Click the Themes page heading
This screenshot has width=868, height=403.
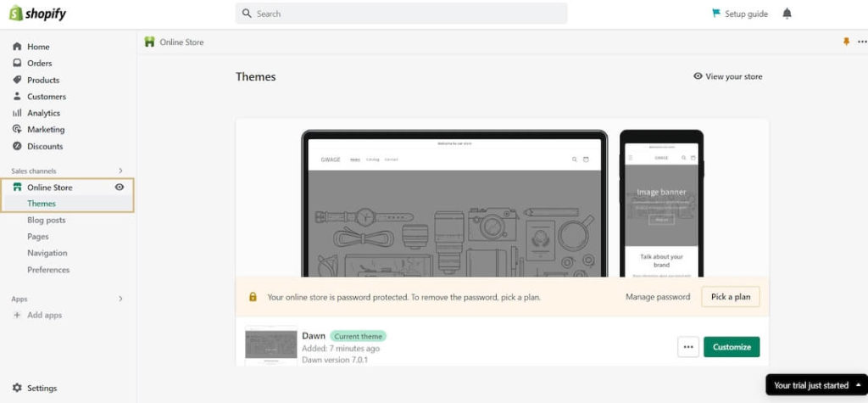(x=256, y=76)
